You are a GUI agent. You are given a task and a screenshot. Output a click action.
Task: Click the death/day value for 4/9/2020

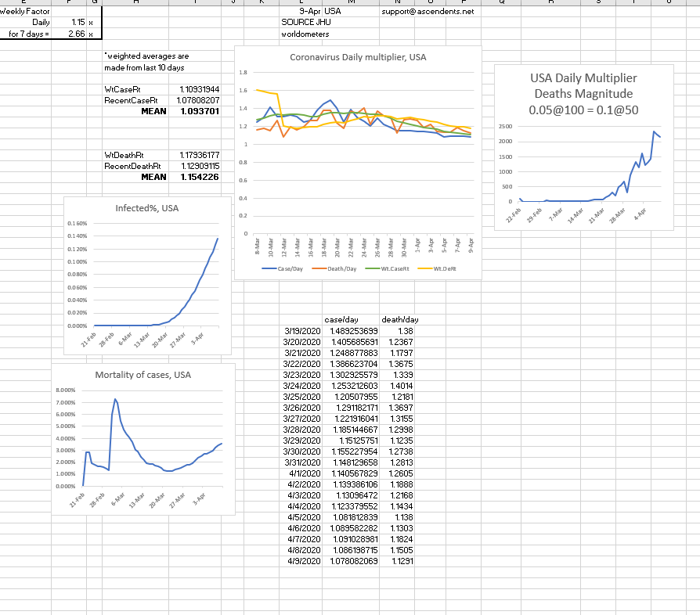[x=401, y=561]
